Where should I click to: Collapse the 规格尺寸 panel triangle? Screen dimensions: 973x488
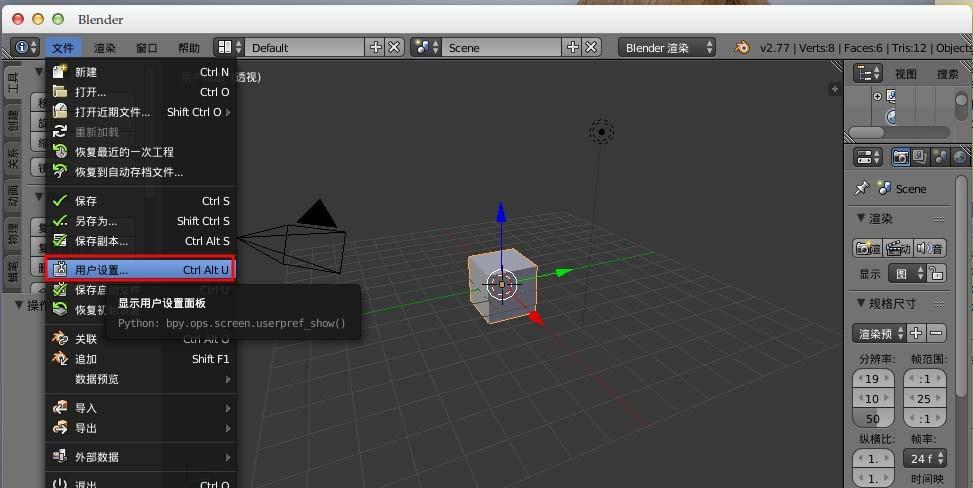pos(860,303)
